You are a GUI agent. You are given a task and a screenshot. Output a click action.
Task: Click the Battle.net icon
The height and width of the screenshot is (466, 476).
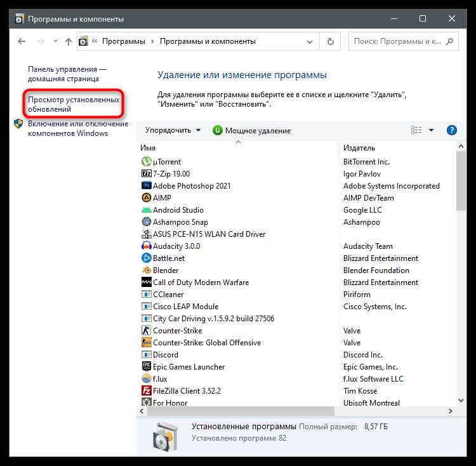(x=147, y=258)
